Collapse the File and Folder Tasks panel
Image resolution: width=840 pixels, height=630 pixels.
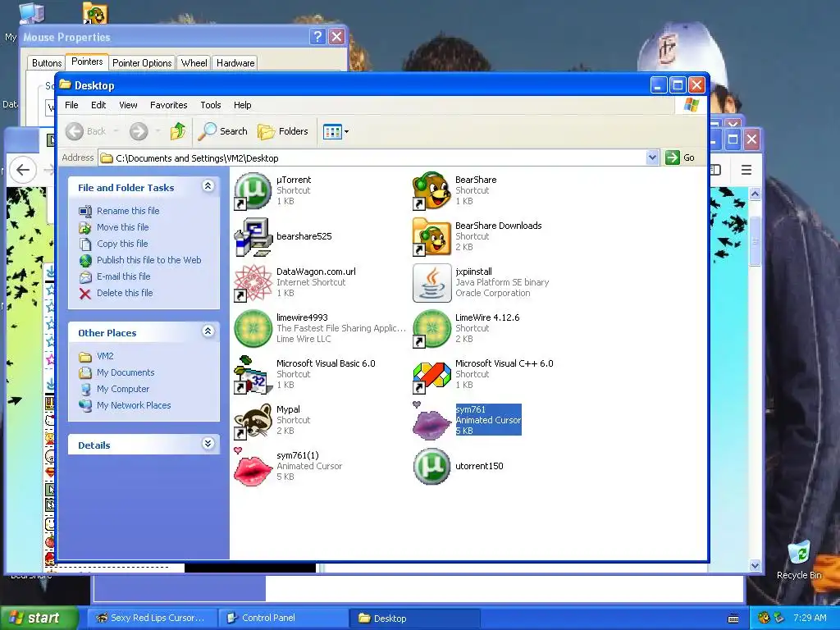click(208, 186)
